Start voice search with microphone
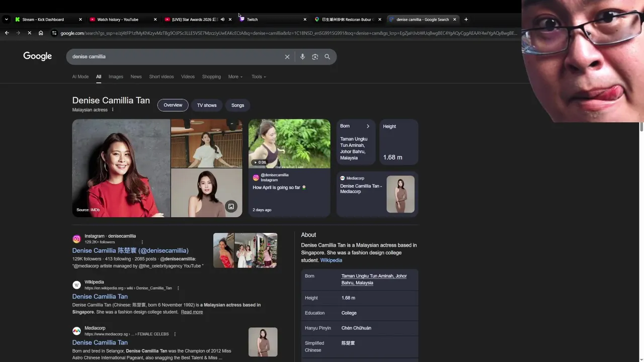The image size is (644, 362). [302, 57]
